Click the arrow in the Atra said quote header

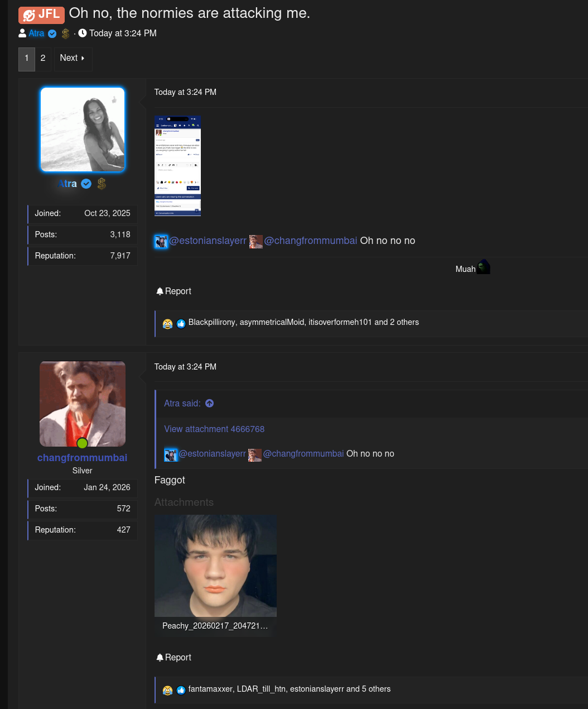[x=209, y=403]
